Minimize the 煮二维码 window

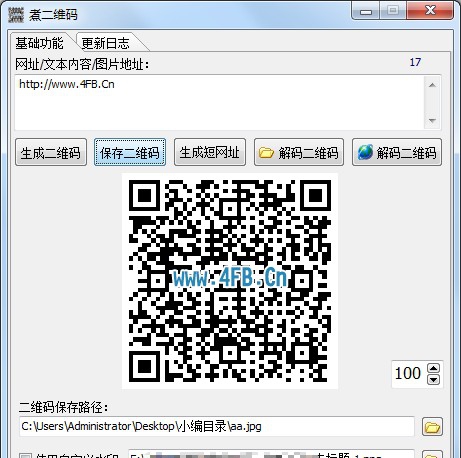coord(366,12)
